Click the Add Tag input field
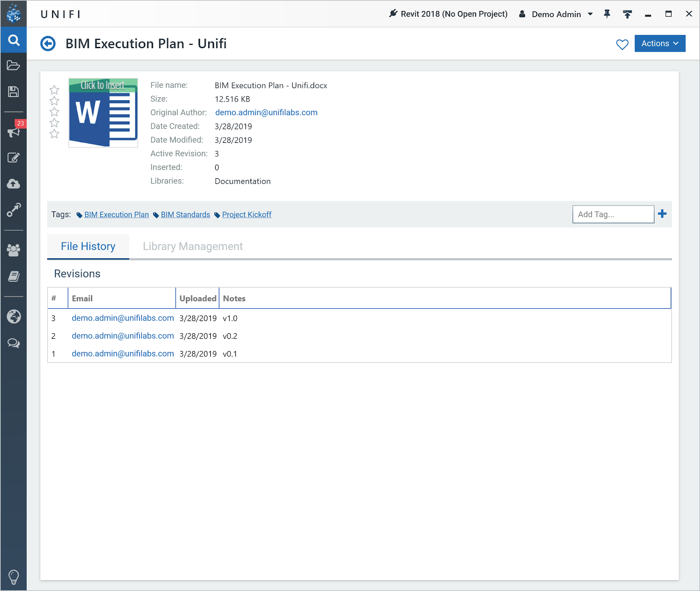 click(613, 214)
